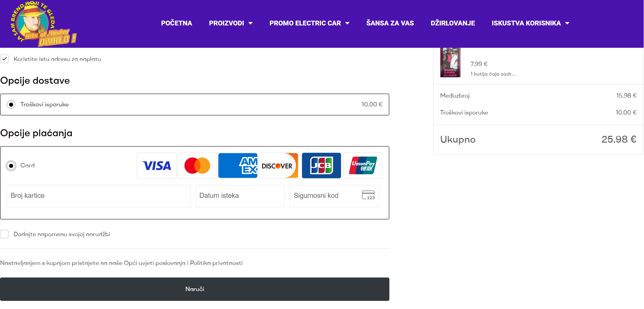The height and width of the screenshot is (309, 644).
Task: Click the CVC card icon in Sigurnosni kod
Action: [368, 195]
